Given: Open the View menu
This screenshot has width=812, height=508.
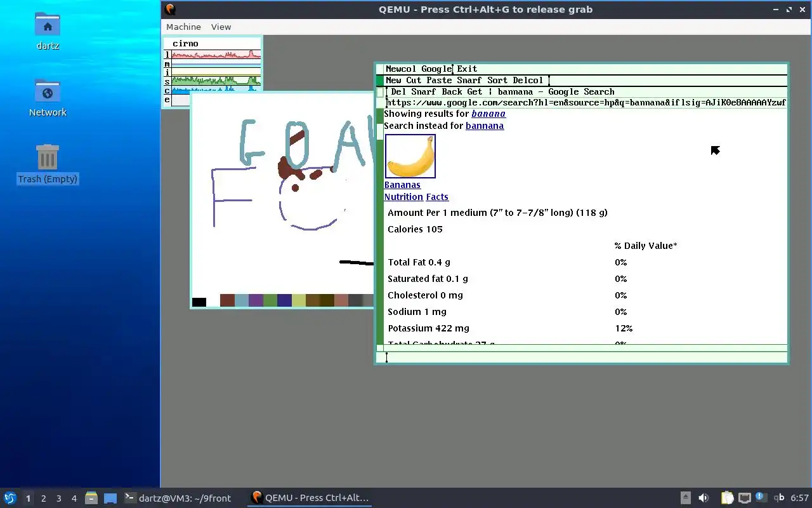Looking at the screenshot, I should [221, 27].
